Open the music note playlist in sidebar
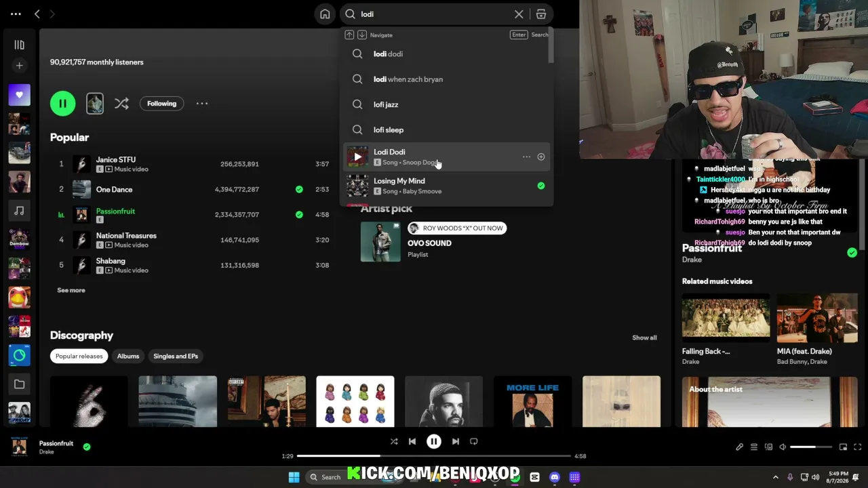This screenshot has height=488, width=868. (19, 211)
